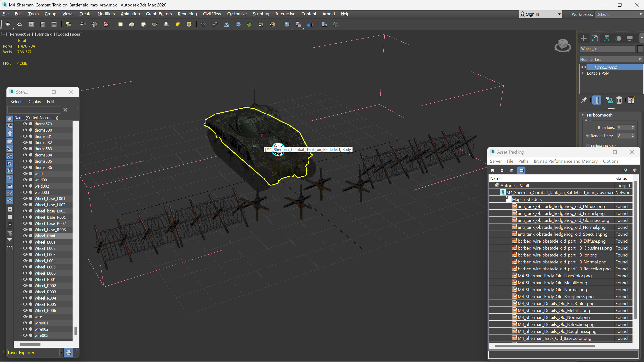Click the sun light icon
This screenshot has width=644, height=362.
tap(177, 24)
